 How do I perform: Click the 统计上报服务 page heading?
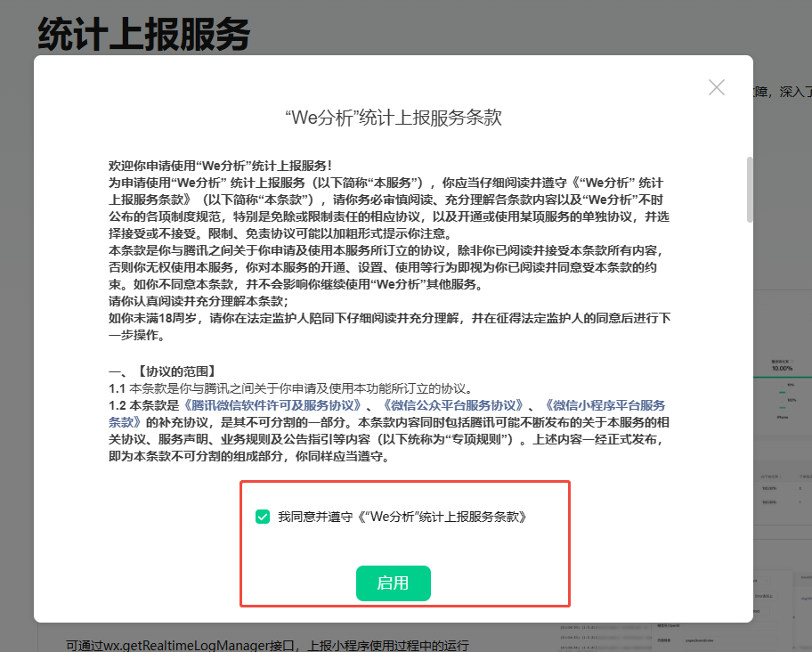click(x=143, y=34)
